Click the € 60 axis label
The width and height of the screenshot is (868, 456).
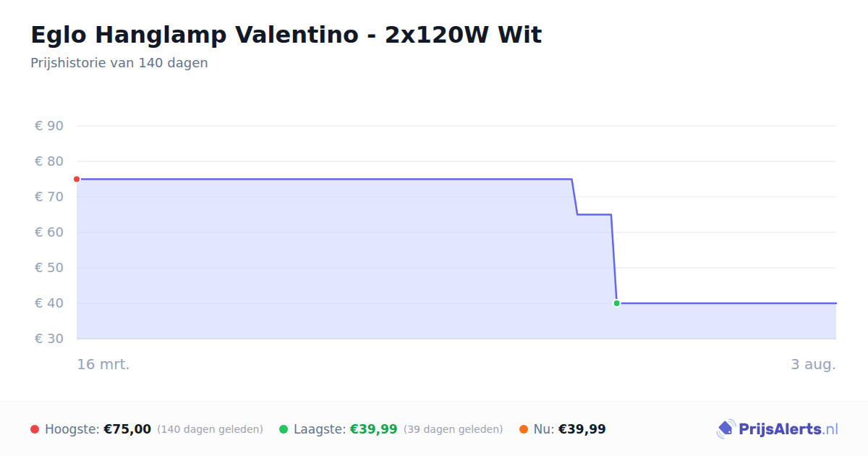tap(49, 232)
